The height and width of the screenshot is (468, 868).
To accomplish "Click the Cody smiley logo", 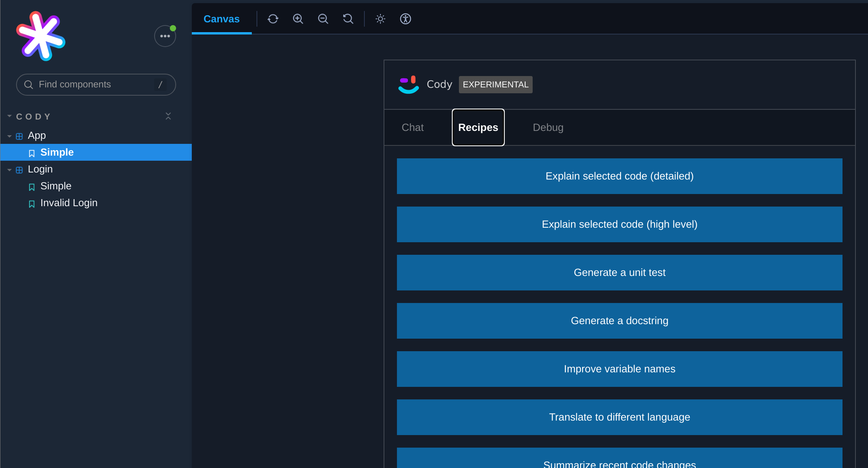I will pos(408,85).
